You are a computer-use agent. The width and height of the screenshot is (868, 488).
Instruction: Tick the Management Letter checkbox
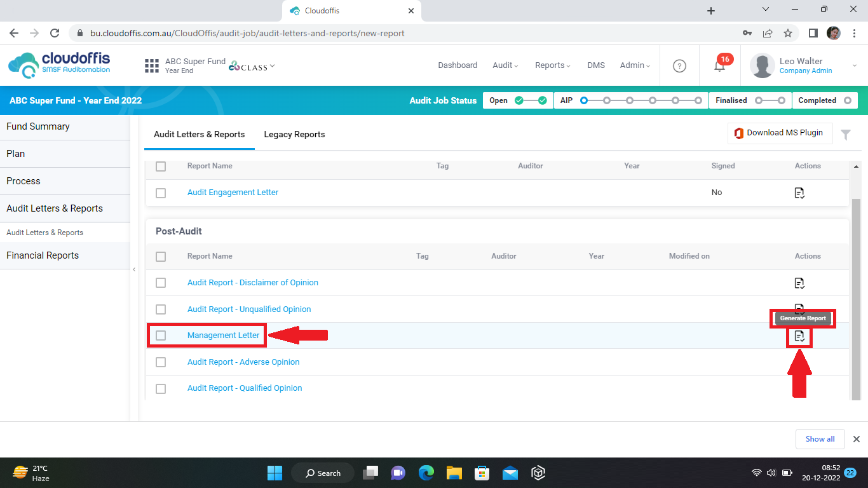(x=161, y=335)
